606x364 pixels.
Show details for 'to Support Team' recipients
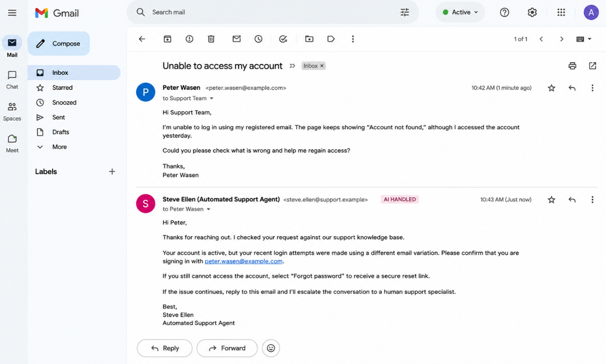[212, 98]
